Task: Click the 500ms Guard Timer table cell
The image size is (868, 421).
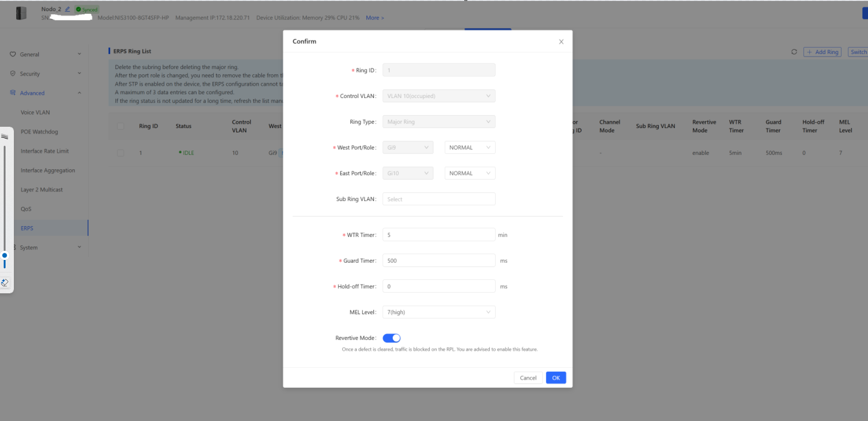Action: 774,153
